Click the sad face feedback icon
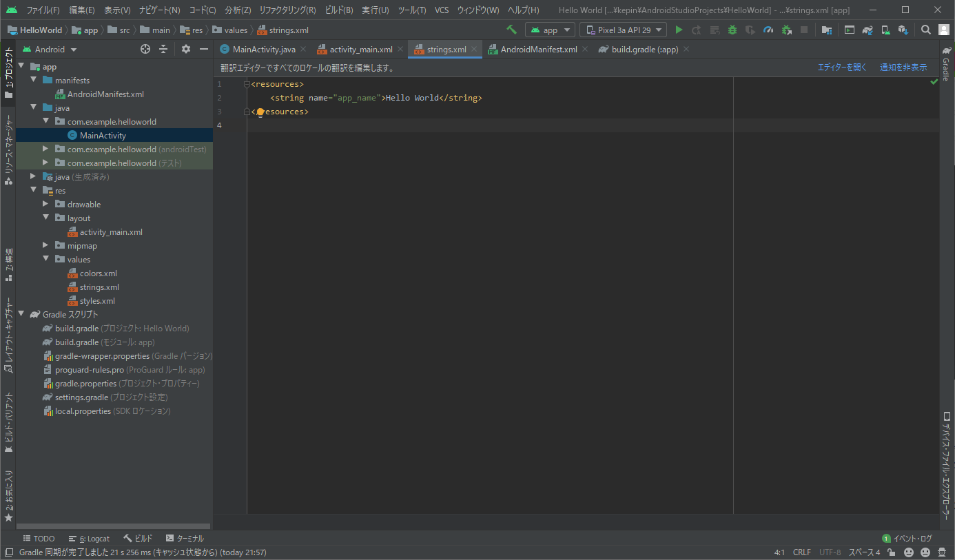The height and width of the screenshot is (560, 955). point(925,552)
